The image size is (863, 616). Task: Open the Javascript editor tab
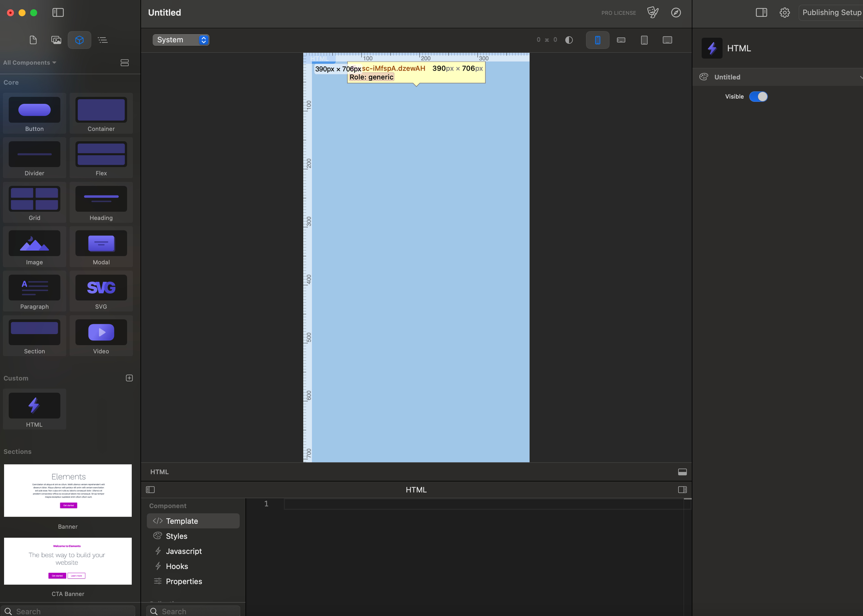[183, 551]
